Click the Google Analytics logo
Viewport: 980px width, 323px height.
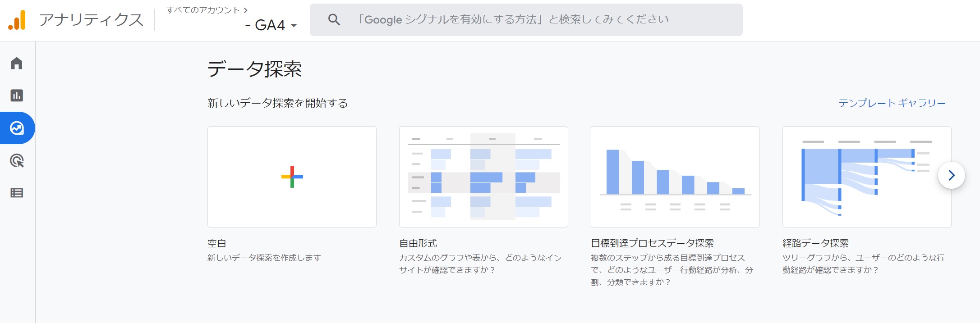coord(17,20)
